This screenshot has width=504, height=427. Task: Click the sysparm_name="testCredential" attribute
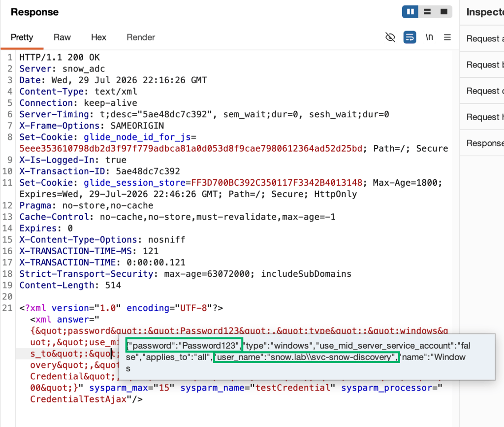(x=258, y=388)
